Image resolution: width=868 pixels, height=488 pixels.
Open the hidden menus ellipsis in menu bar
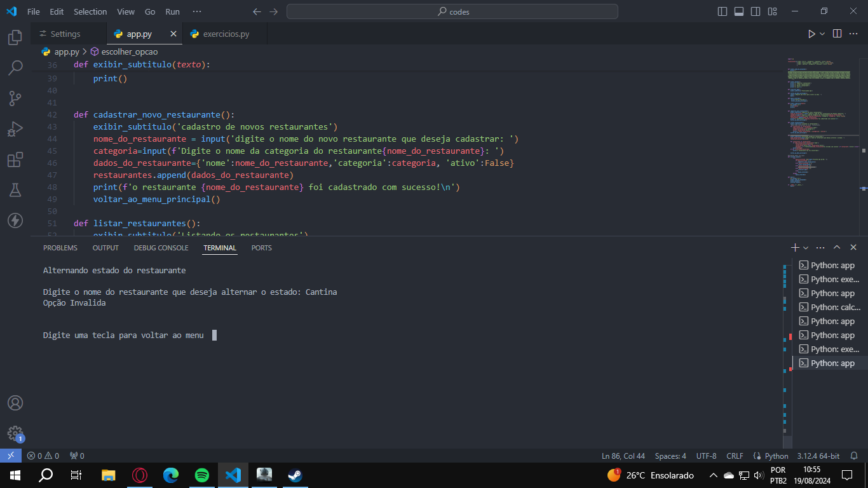(197, 11)
